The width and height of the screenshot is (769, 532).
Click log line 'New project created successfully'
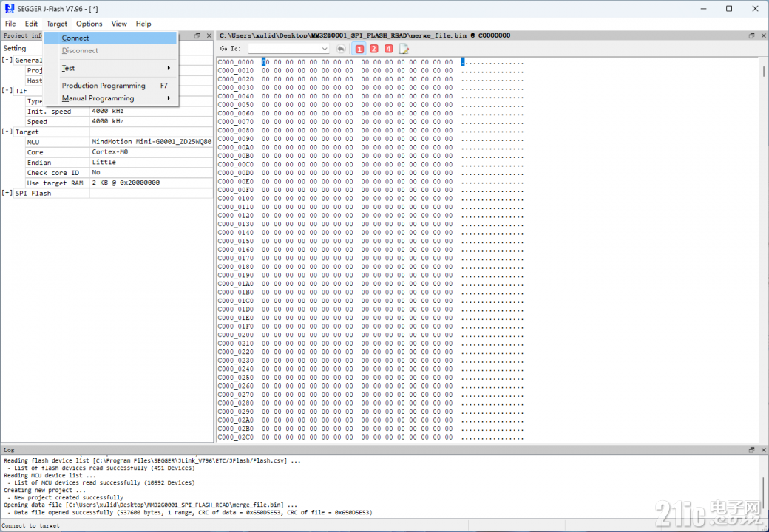click(69, 497)
